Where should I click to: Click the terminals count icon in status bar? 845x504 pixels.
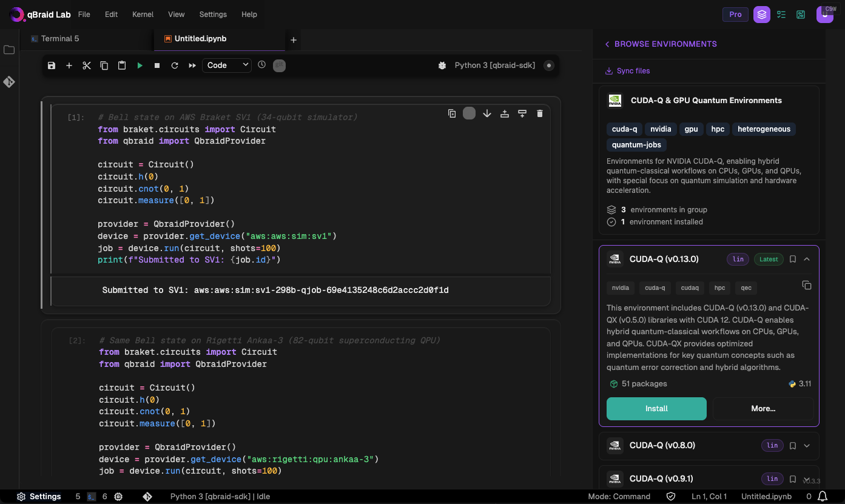click(92, 497)
